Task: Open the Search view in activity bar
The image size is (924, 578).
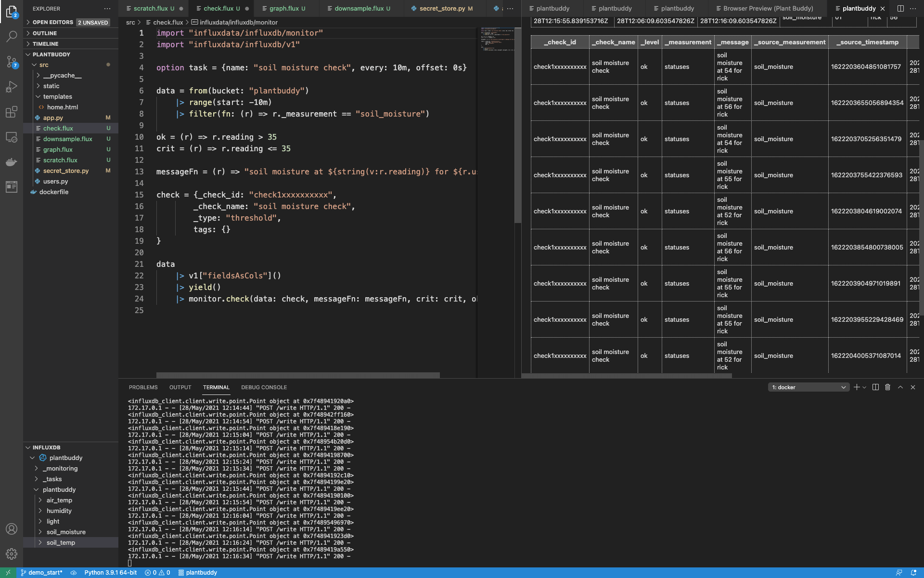Action: click(x=12, y=36)
